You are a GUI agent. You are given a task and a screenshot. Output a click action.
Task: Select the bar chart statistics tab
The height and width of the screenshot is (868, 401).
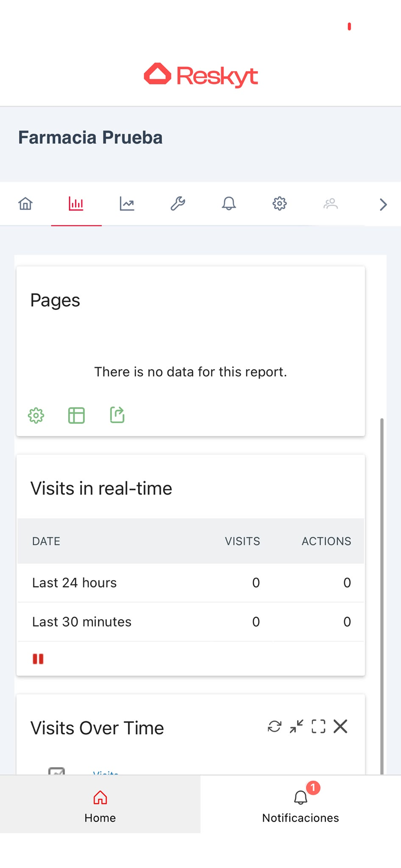pos(76,204)
